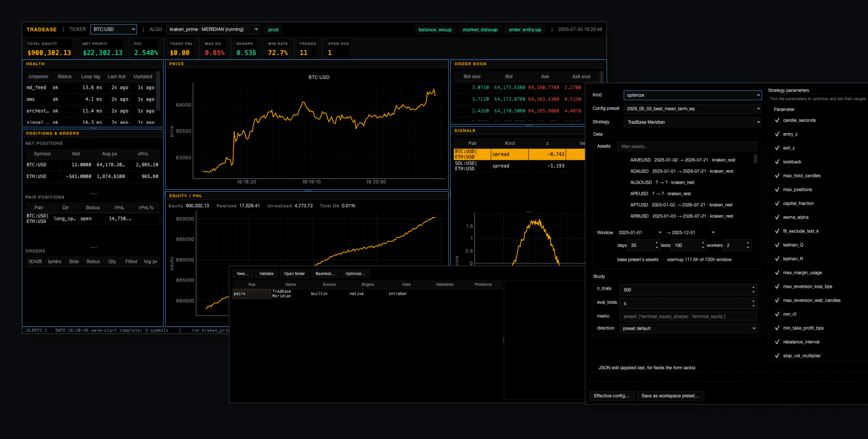The height and width of the screenshot is (439, 868).
Task: Click the Backtest... button
Action: [325, 274]
